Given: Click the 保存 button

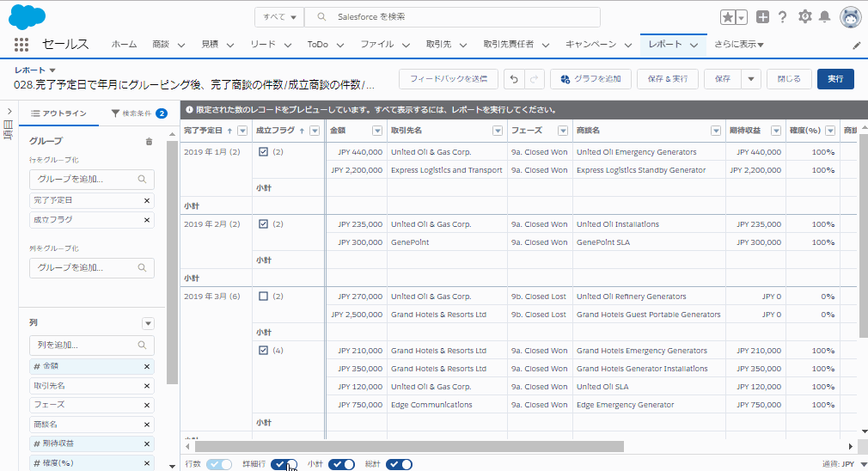Looking at the screenshot, I should pos(723,79).
